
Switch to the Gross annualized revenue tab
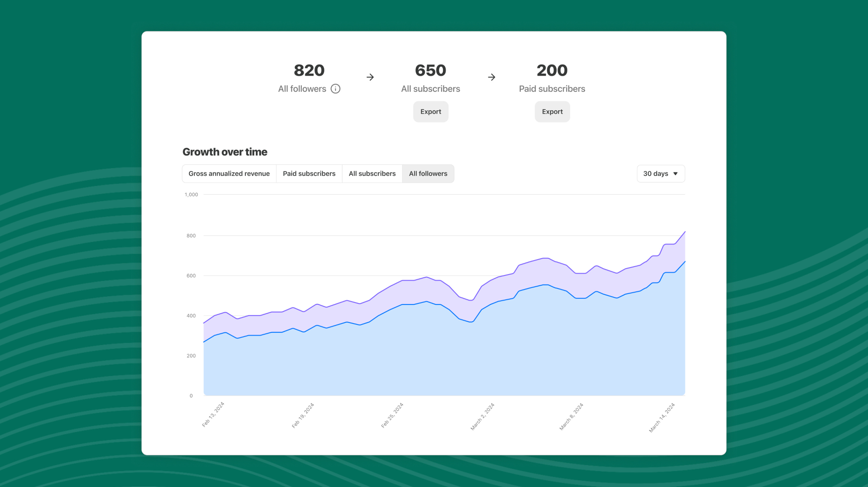(x=229, y=173)
